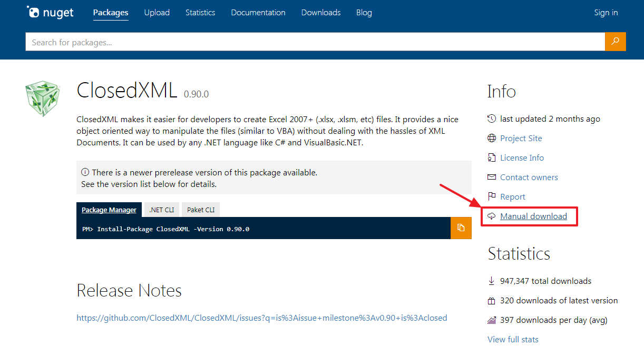Copy the install command with copy icon
The height and width of the screenshot is (346, 644).
click(x=461, y=228)
